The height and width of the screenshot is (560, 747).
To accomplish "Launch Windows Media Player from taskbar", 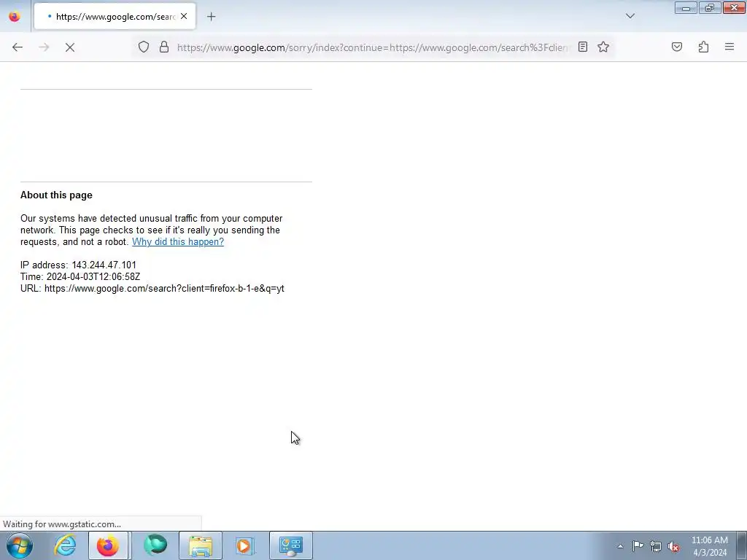I will 245,545.
